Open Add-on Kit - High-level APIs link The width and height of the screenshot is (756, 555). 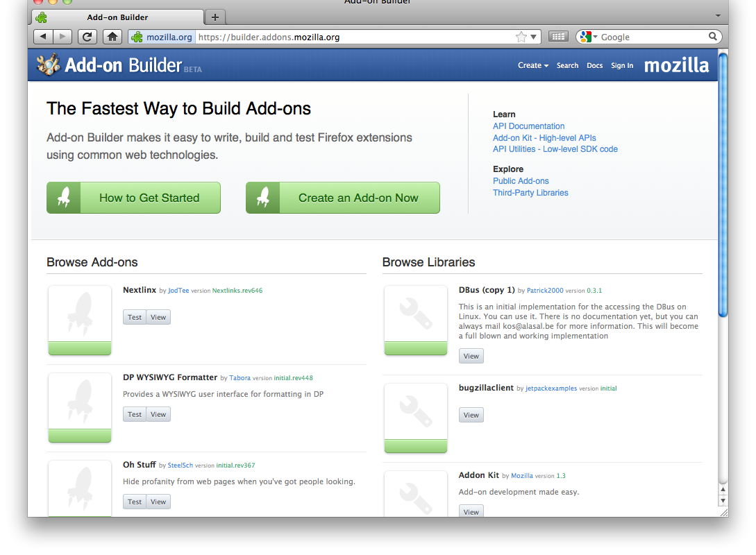pyautogui.click(x=544, y=138)
